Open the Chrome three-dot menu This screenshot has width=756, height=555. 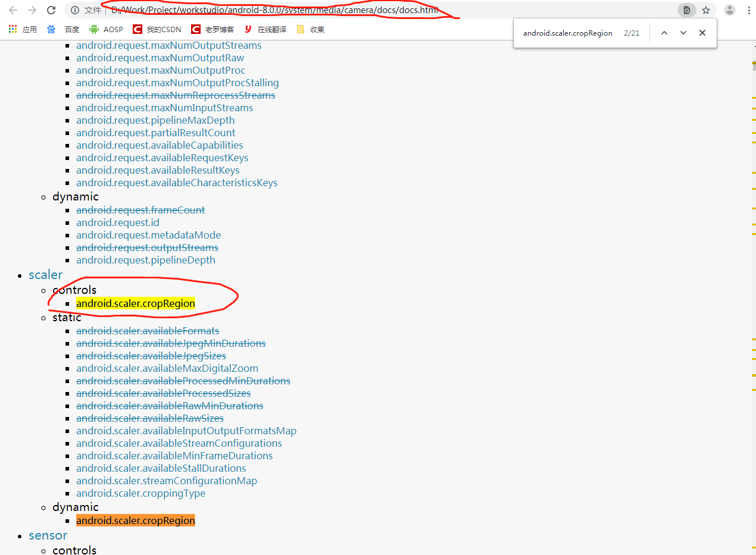click(748, 10)
